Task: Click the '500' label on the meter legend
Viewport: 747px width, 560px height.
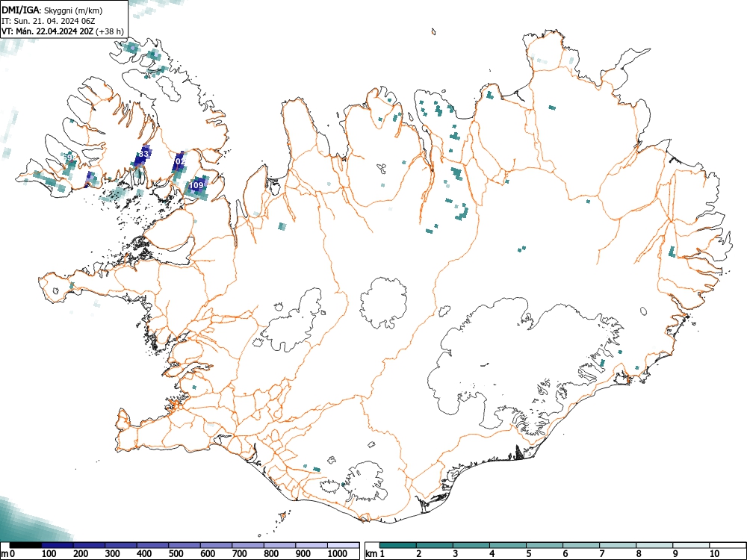Action: [x=176, y=554]
